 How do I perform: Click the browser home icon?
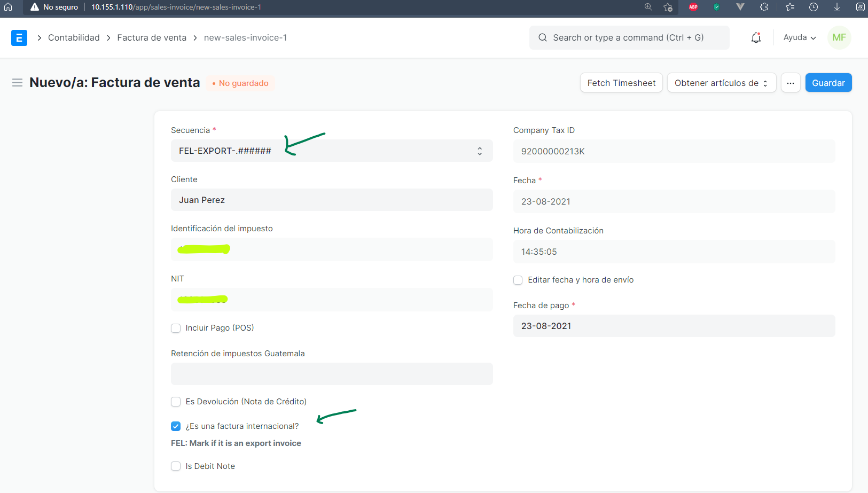[8, 7]
